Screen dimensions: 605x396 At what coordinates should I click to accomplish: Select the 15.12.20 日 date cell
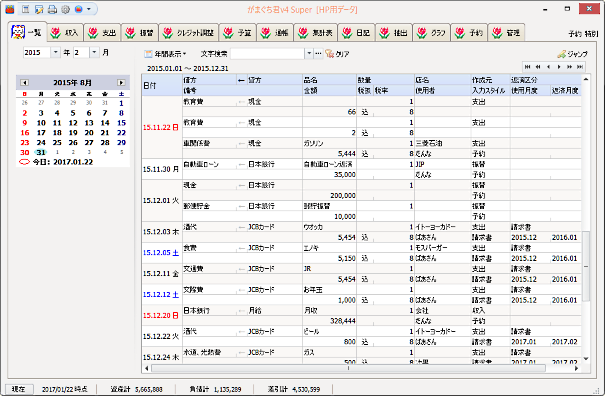point(162,316)
